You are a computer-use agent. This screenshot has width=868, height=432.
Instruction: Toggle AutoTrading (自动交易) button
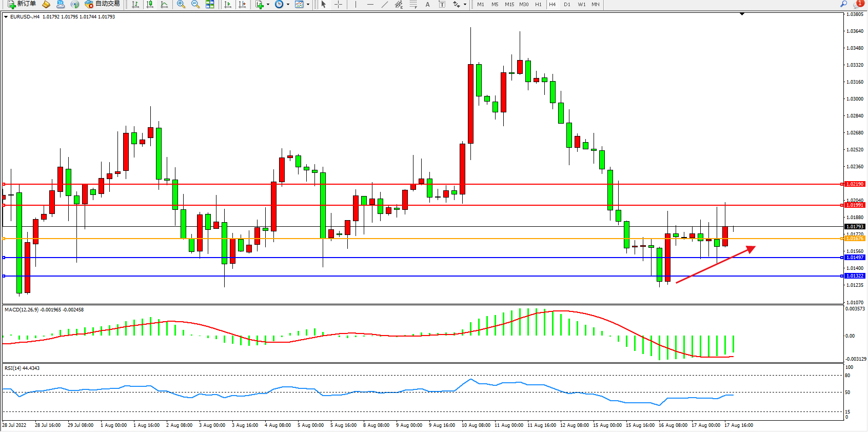click(103, 4)
